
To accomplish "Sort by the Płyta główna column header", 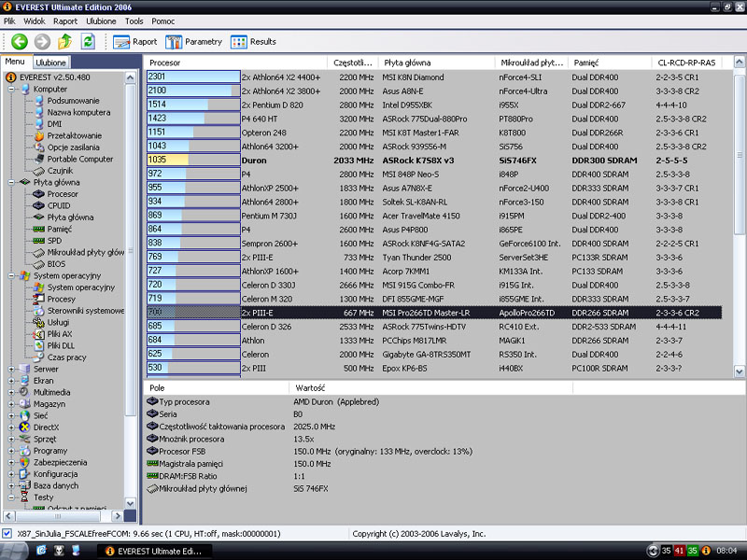I will click(436, 63).
